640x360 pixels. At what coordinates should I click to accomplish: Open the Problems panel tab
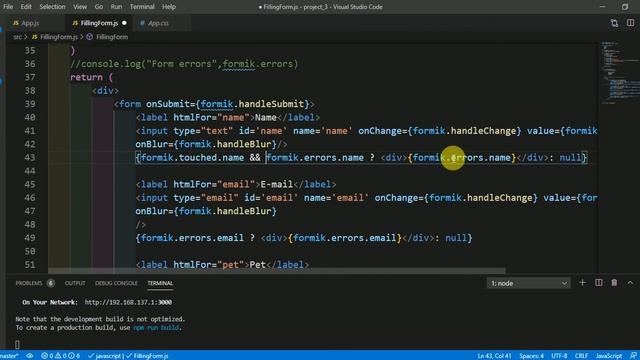[x=29, y=283]
